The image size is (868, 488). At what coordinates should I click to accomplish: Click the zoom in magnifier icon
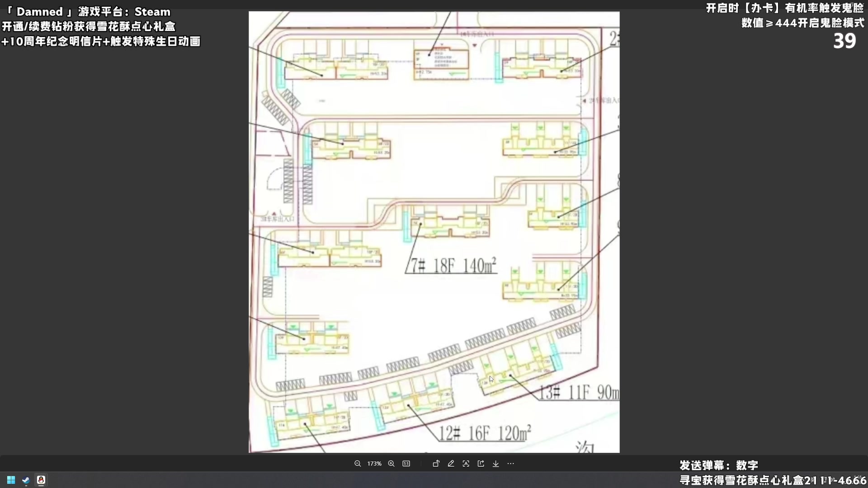pyautogui.click(x=392, y=464)
